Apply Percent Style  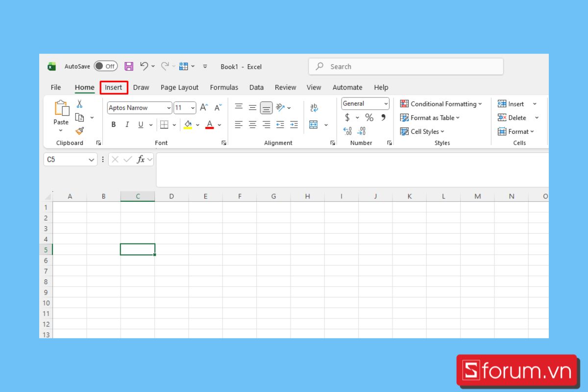click(369, 118)
